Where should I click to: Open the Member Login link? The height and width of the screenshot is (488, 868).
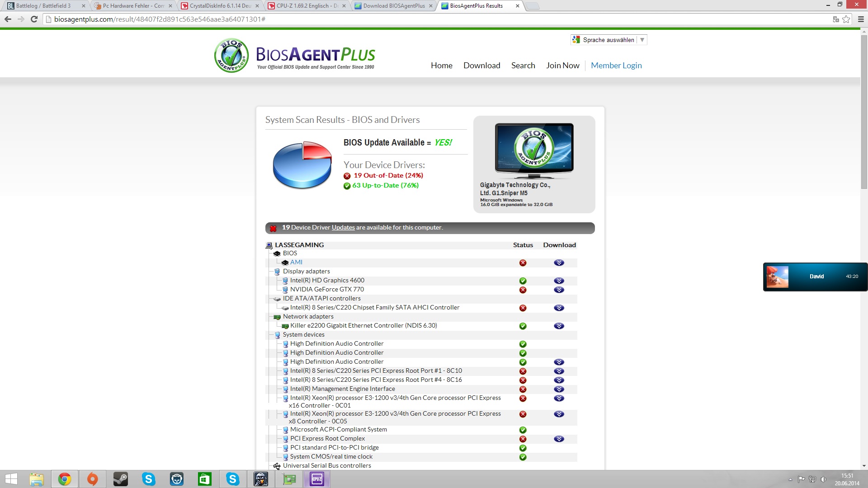tap(616, 66)
